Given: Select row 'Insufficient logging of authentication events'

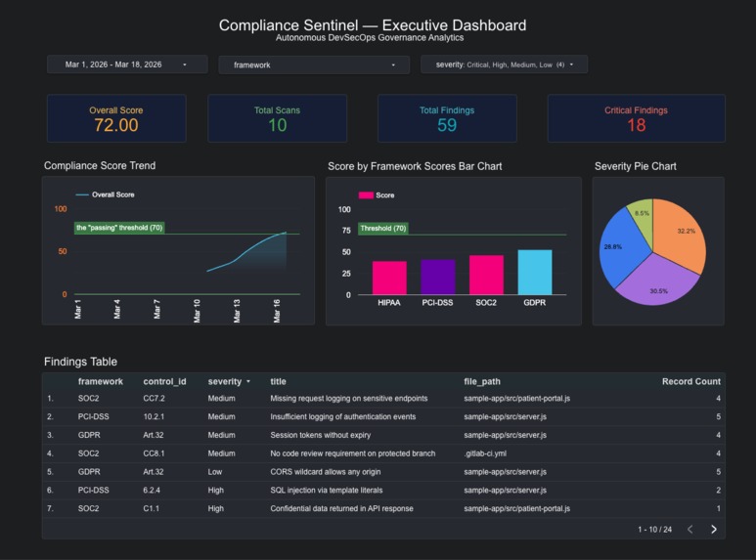Looking at the screenshot, I should (x=383, y=417).
